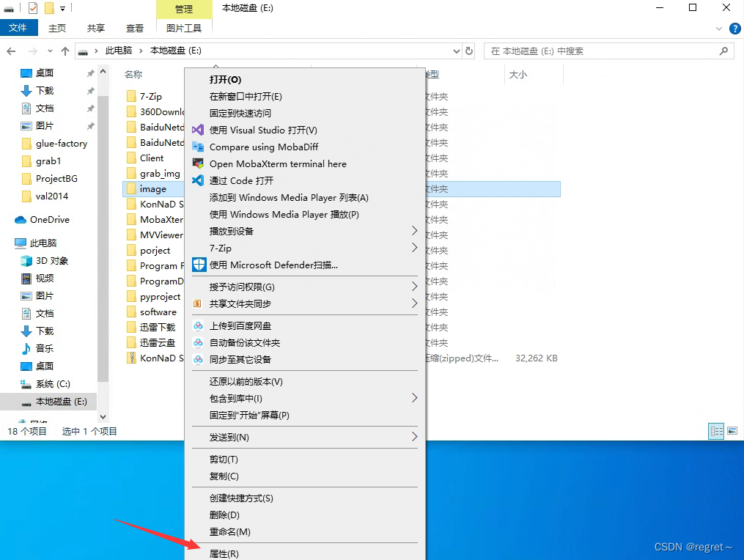Switch to details view layout icon
744x560 pixels.
click(716, 431)
